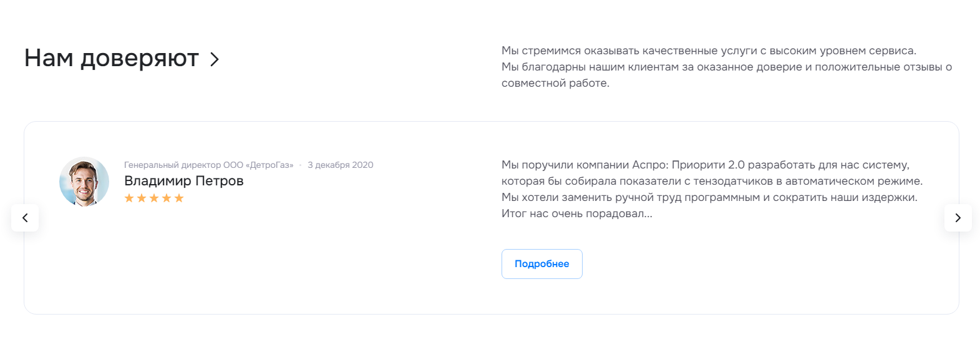Click the review date "3 декабря 2020"

340,165
